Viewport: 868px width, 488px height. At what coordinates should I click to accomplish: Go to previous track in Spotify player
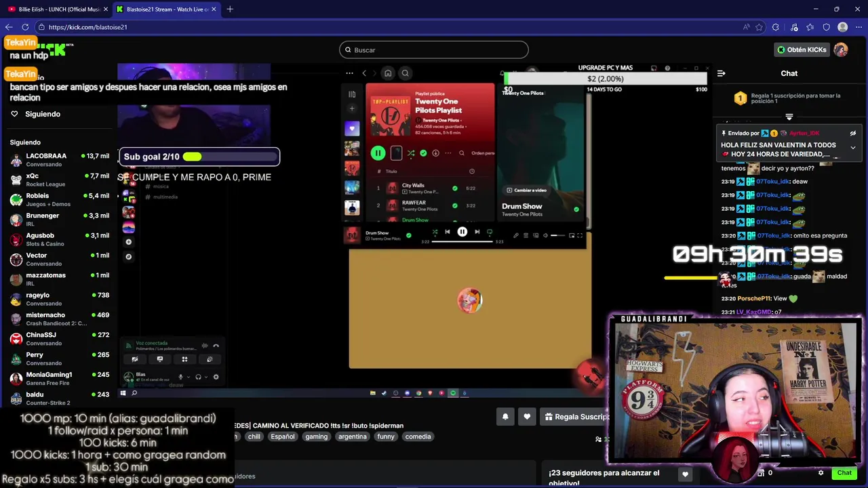click(447, 232)
